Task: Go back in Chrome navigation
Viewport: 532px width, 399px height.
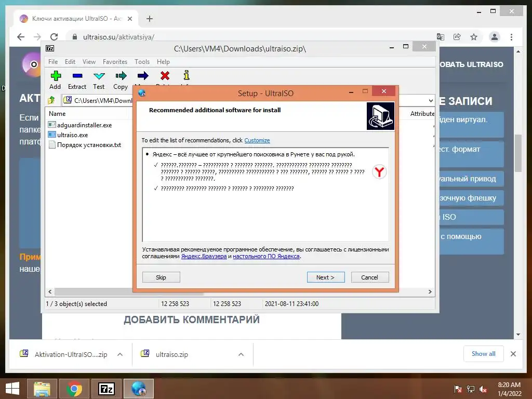Action: pos(21,37)
